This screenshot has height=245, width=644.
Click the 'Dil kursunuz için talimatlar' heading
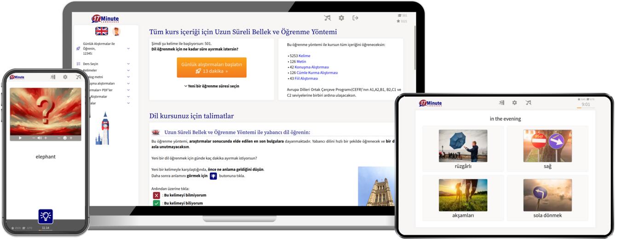tap(191, 116)
